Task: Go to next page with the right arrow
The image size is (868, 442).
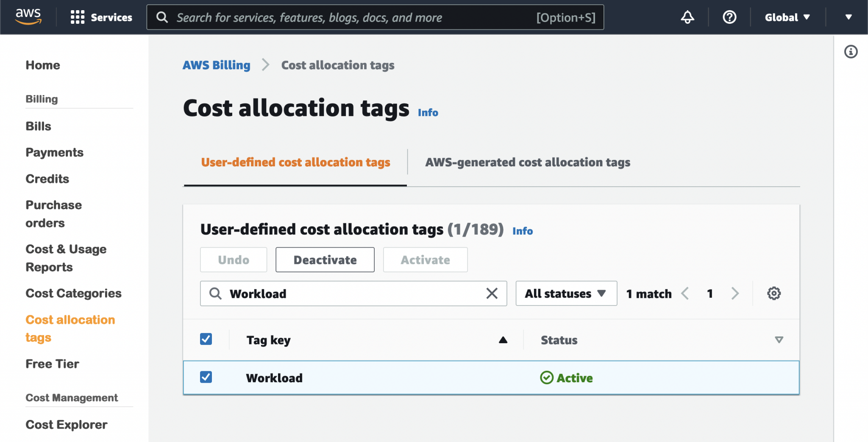Action: [735, 293]
